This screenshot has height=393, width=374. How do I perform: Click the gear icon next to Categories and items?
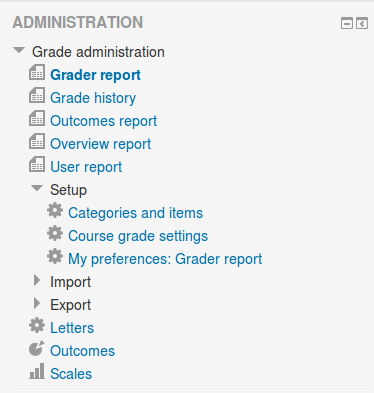tap(55, 211)
